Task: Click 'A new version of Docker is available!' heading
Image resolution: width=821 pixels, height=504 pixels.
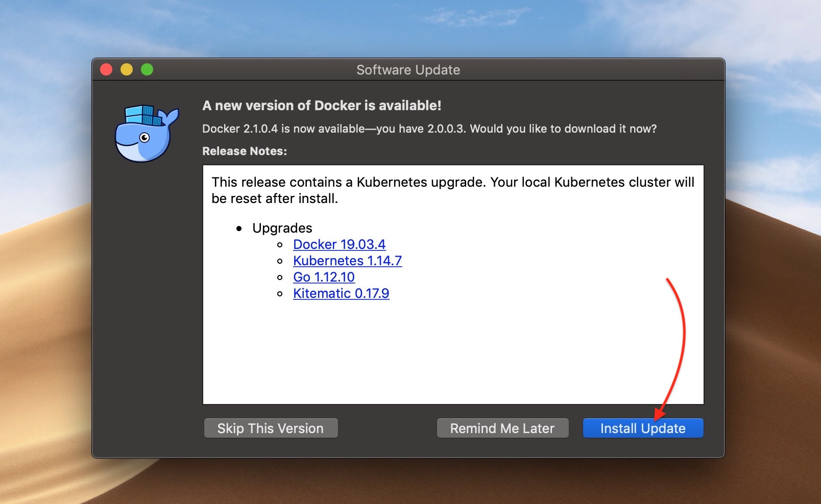Action: pos(322,106)
